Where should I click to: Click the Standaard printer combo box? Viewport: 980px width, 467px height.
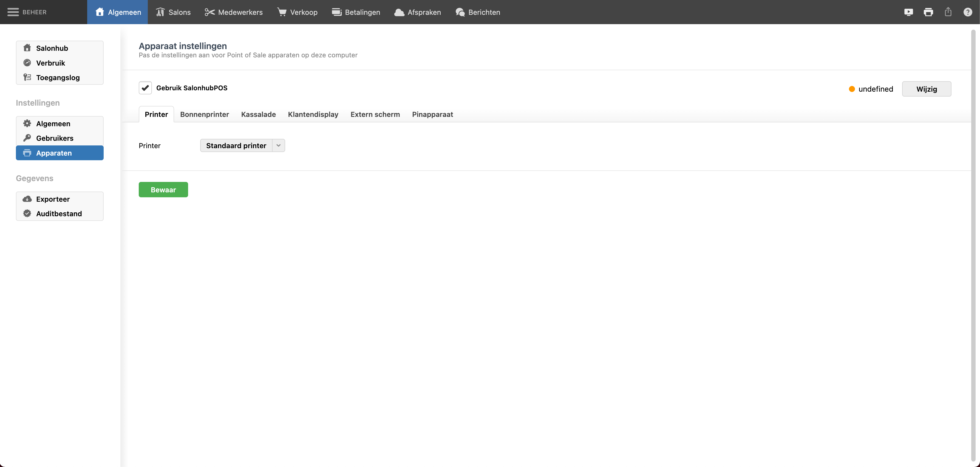pyautogui.click(x=236, y=145)
